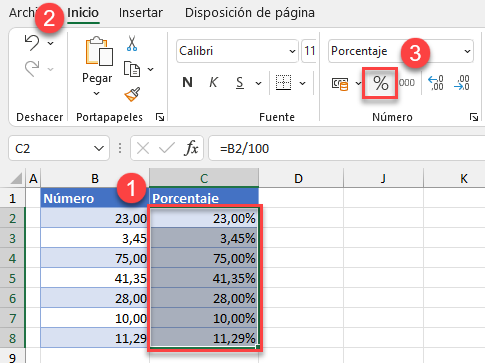Viewport: 485px width, 363px height.
Task: Click the accounting number format icon
Action: tap(340, 83)
